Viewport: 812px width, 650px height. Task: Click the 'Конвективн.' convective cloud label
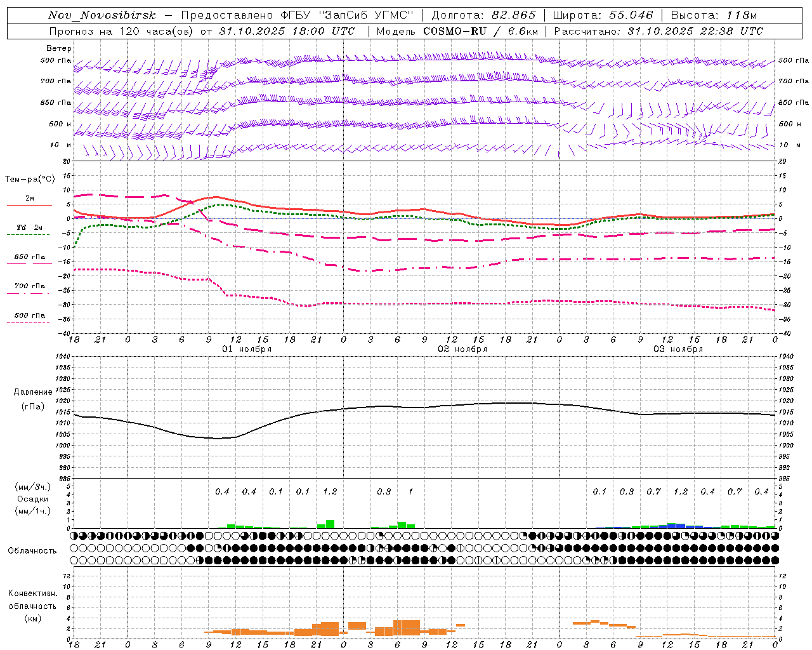coord(32,594)
